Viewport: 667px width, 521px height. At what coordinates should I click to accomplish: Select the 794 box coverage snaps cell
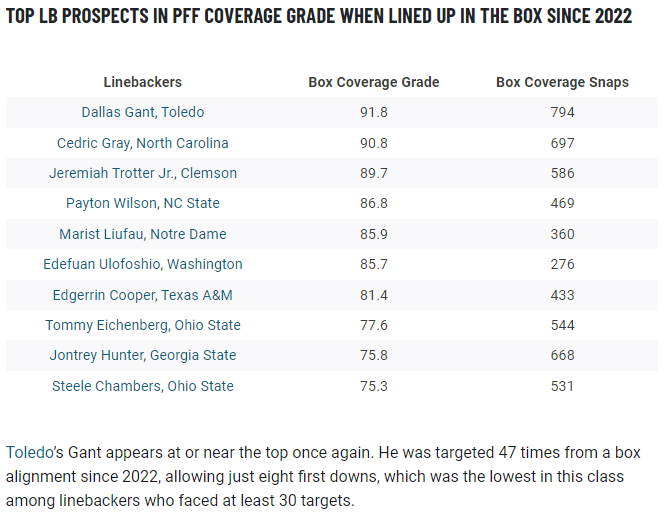[562, 112]
